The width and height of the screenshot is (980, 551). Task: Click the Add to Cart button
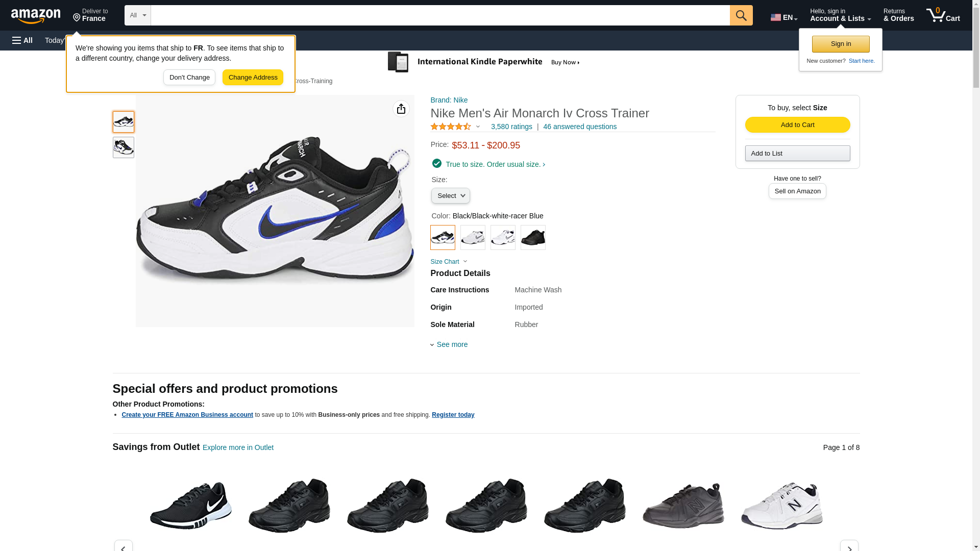[x=797, y=125]
